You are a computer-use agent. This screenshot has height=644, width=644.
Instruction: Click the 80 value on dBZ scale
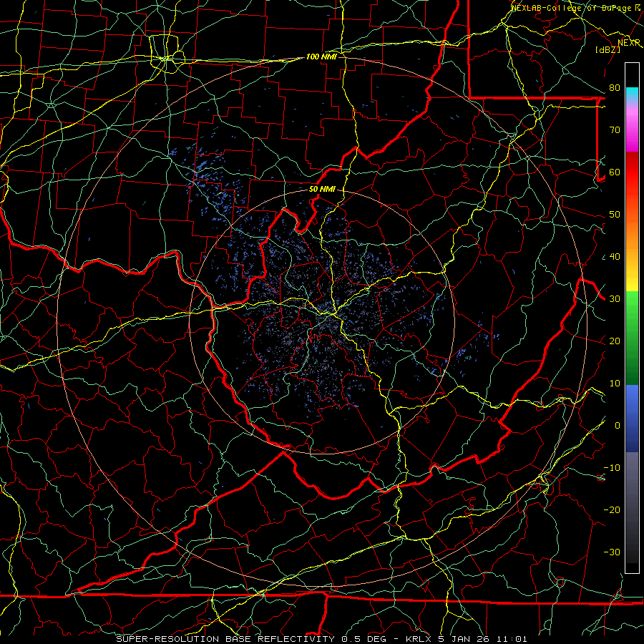pos(615,88)
